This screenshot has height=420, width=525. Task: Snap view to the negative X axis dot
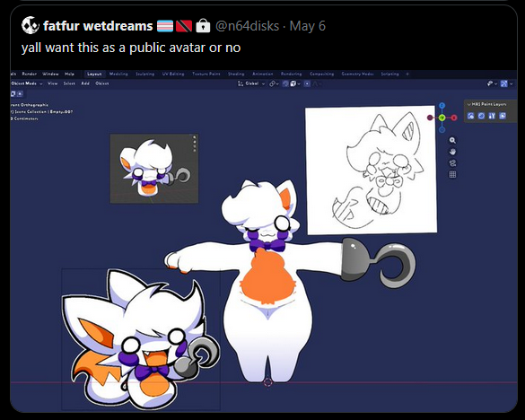430,118
